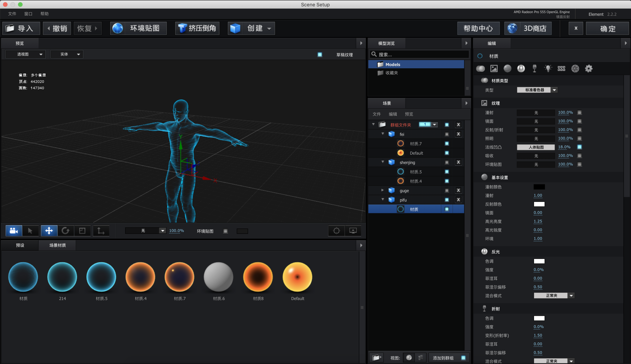Toggle visibility of shenjing model
The image size is (631, 364).
point(447,162)
